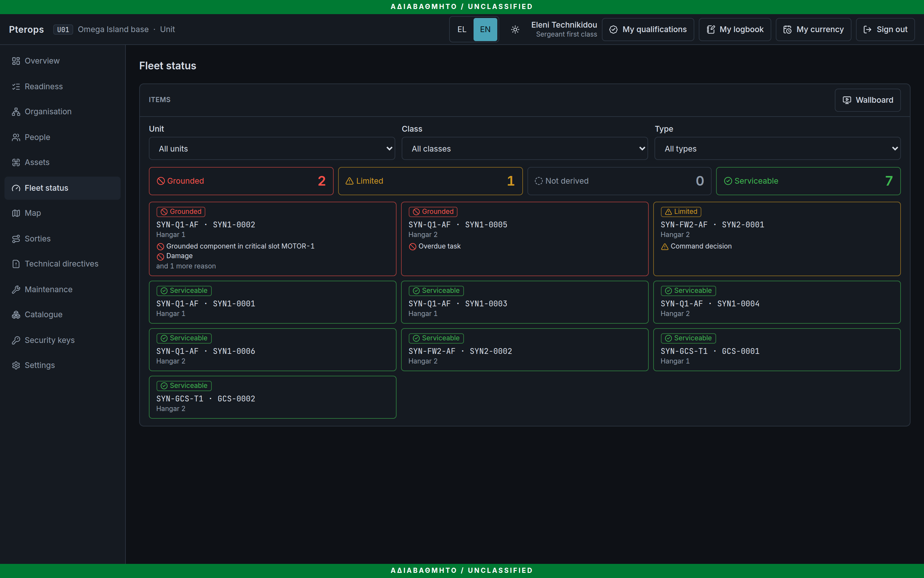Click the Sign out arrow icon
The width and height of the screenshot is (924, 578).
point(867,30)
